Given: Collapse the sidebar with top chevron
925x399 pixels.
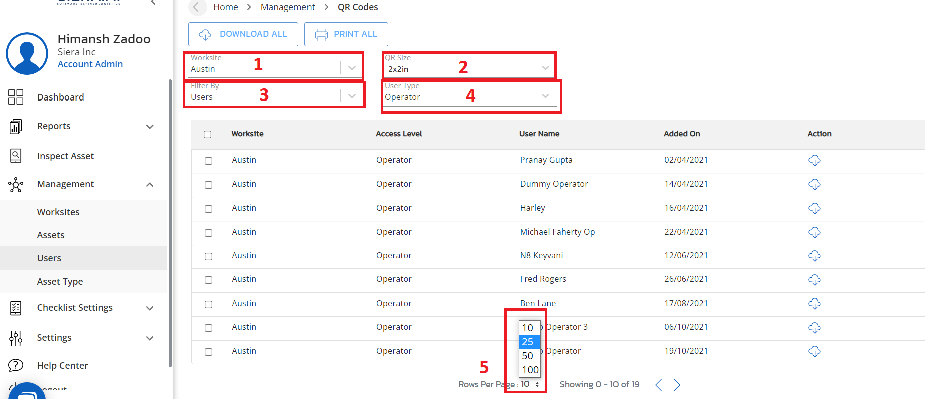Looking at the screenshot, I should (x=153, y=3).
